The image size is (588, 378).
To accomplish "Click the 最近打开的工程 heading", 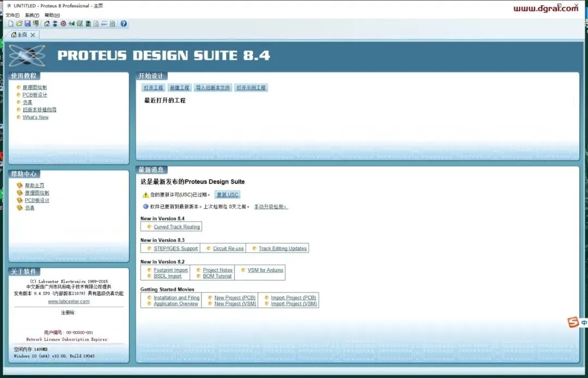I will [x=164, y=101].
